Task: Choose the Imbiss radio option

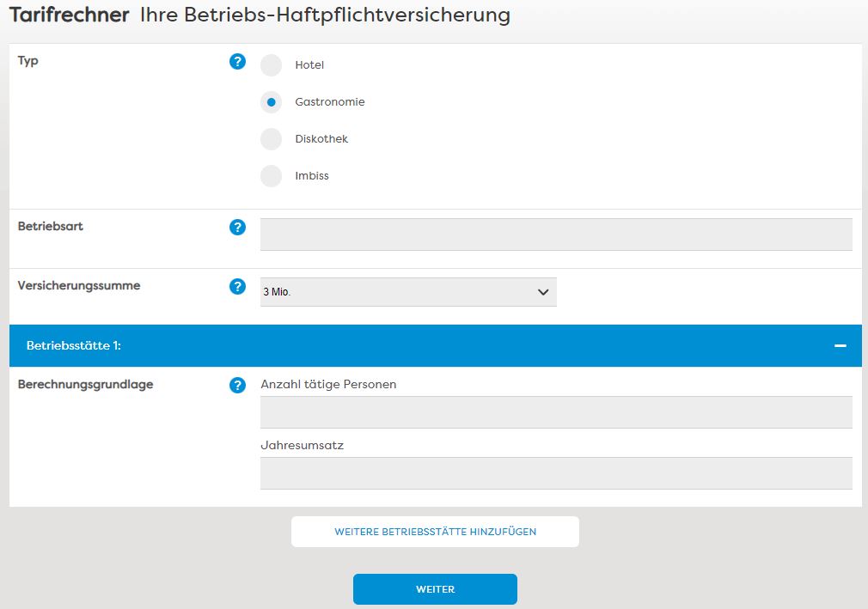Action: pyautogui.click(x=272, y=176)
